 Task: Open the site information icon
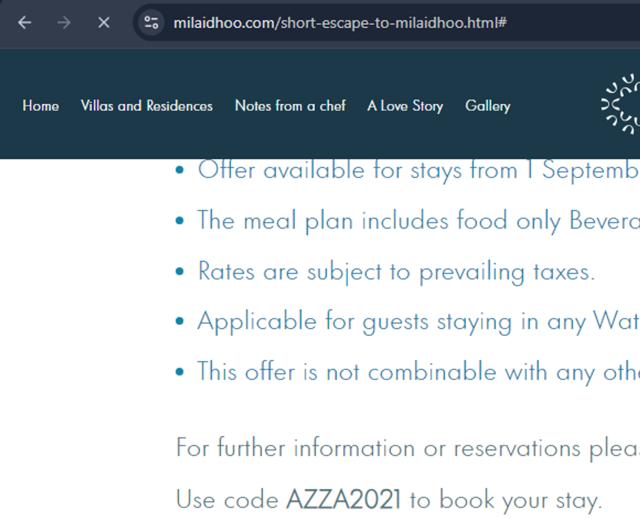(x=152, y=22)
